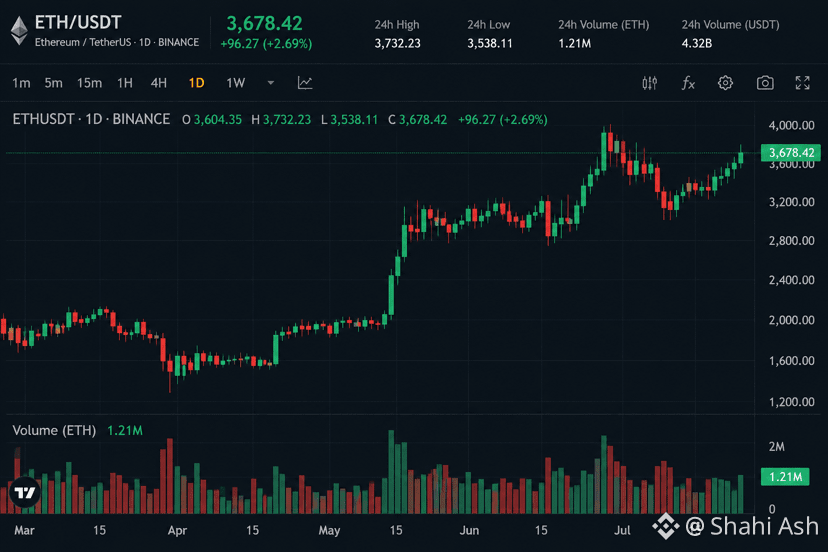Switch to the 1H timeframe
Screen dimensions: 828x552
pyautogui.click(x=125, y=83)
